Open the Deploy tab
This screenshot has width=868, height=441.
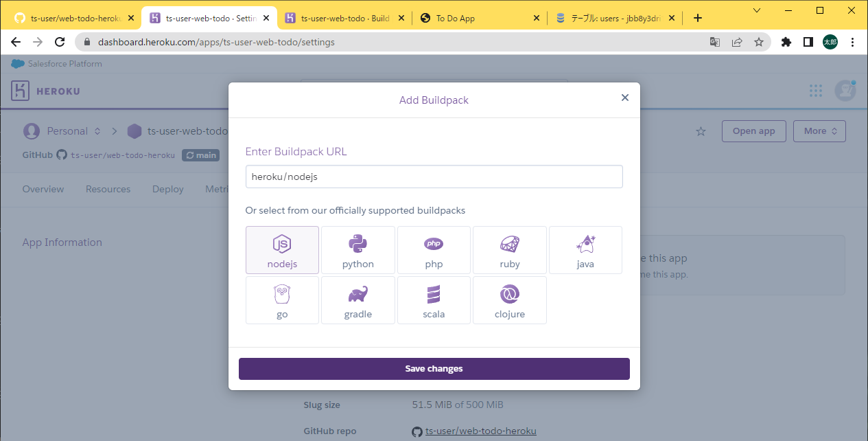[x=168, y=189]
